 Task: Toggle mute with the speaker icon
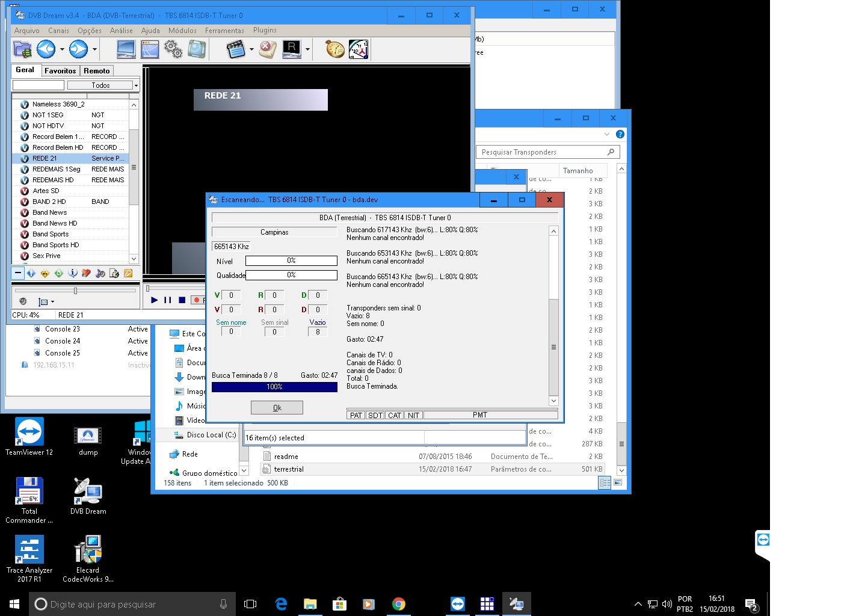coord(23,301)
